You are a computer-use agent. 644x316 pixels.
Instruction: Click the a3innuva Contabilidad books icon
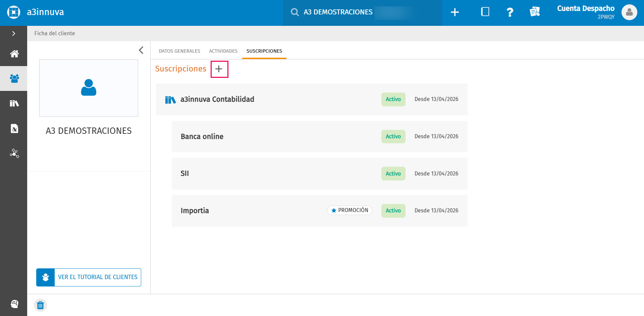170,100
